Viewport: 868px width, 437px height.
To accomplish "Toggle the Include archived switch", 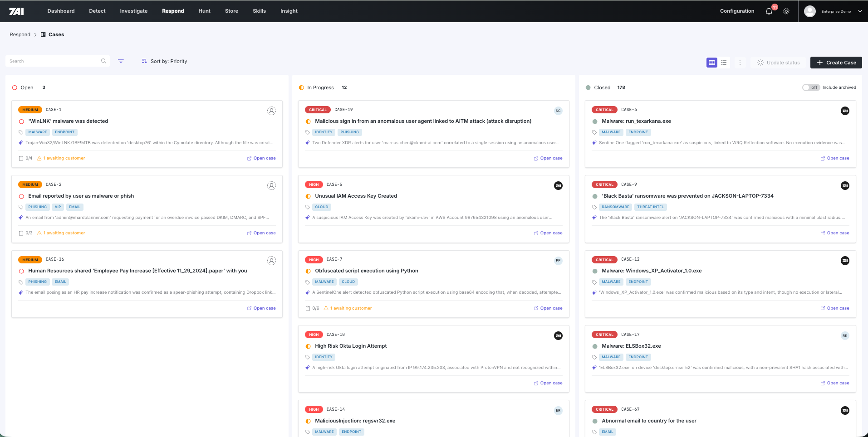I will [811, 87].
